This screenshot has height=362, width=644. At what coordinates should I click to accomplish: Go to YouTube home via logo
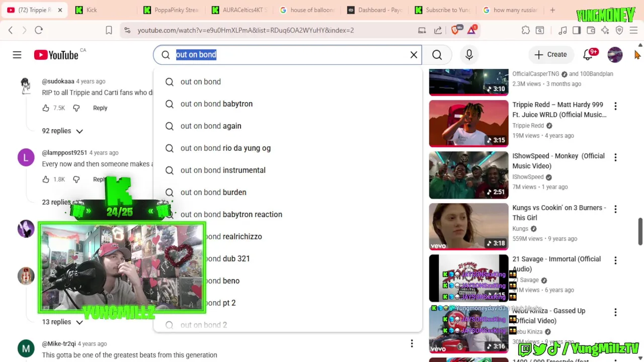56,55
